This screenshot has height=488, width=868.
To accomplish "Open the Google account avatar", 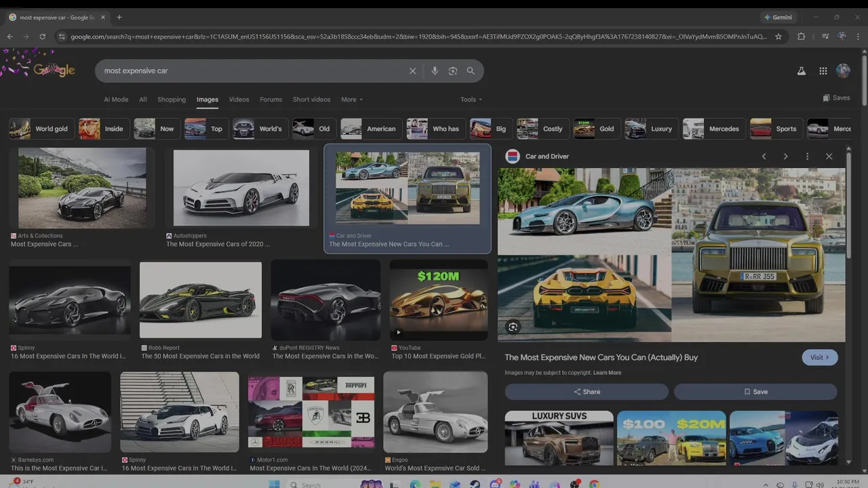I will (x=843, y=70).
